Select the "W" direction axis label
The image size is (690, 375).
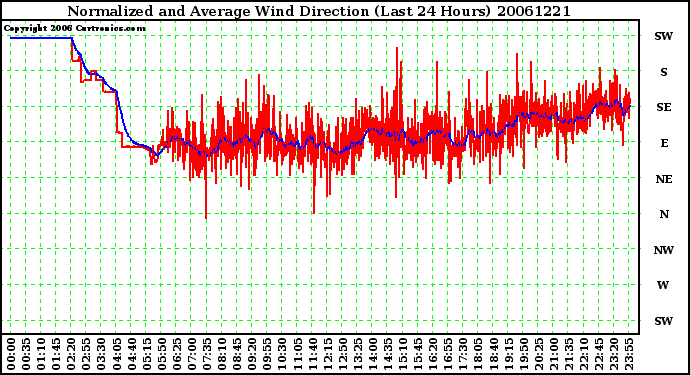(663, 285)
